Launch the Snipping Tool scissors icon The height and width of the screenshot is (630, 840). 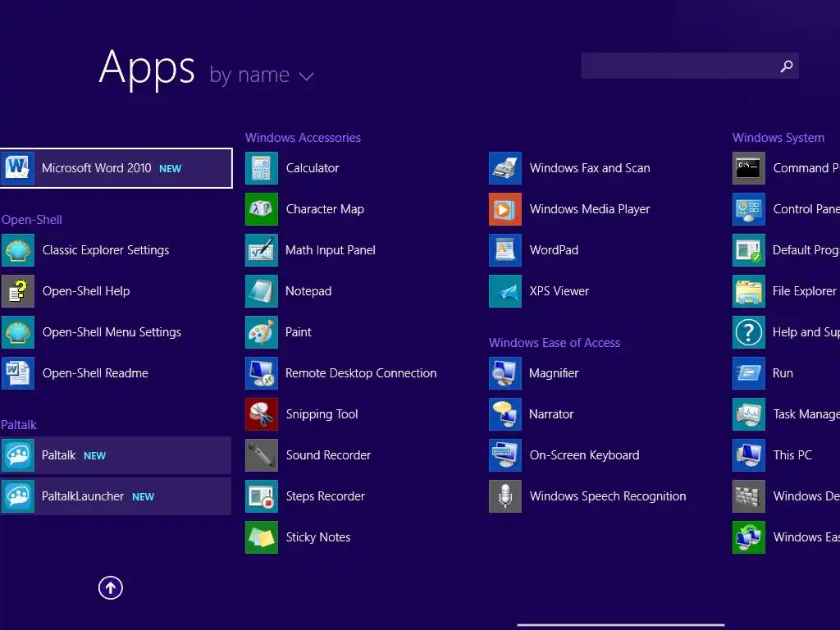coord(262,414)
